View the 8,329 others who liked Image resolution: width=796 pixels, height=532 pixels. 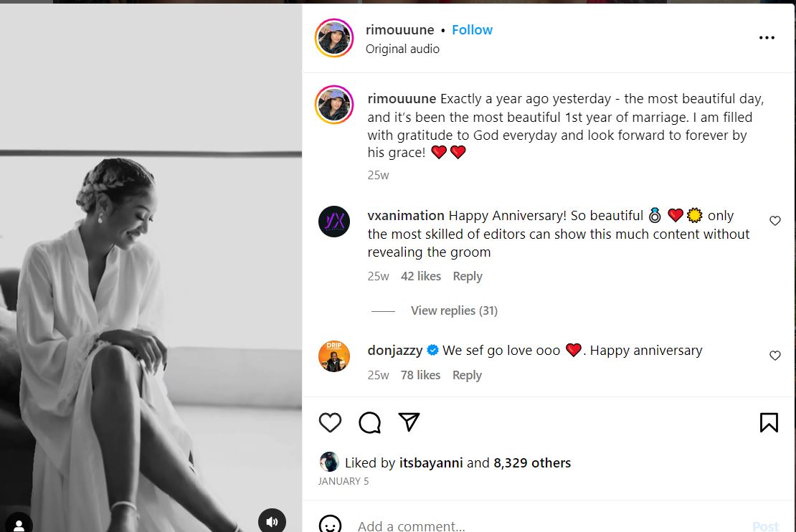point(532,463)
